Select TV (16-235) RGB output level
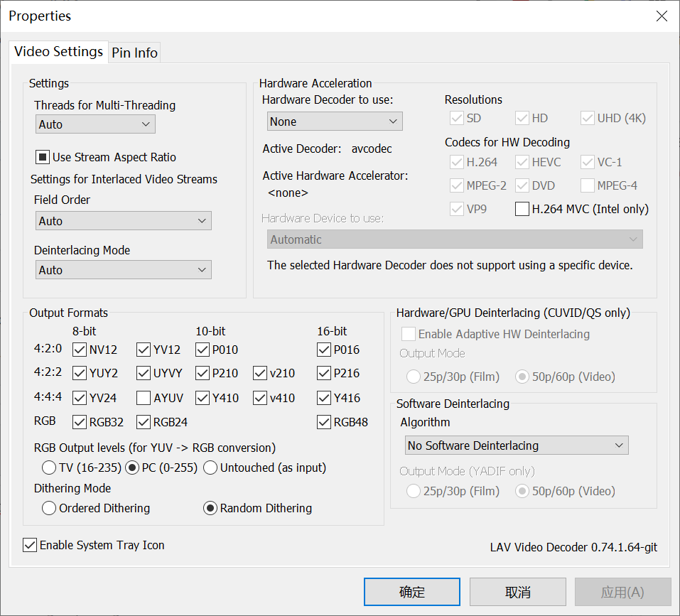Screen dimensions: 680x616 click(48, 468)
